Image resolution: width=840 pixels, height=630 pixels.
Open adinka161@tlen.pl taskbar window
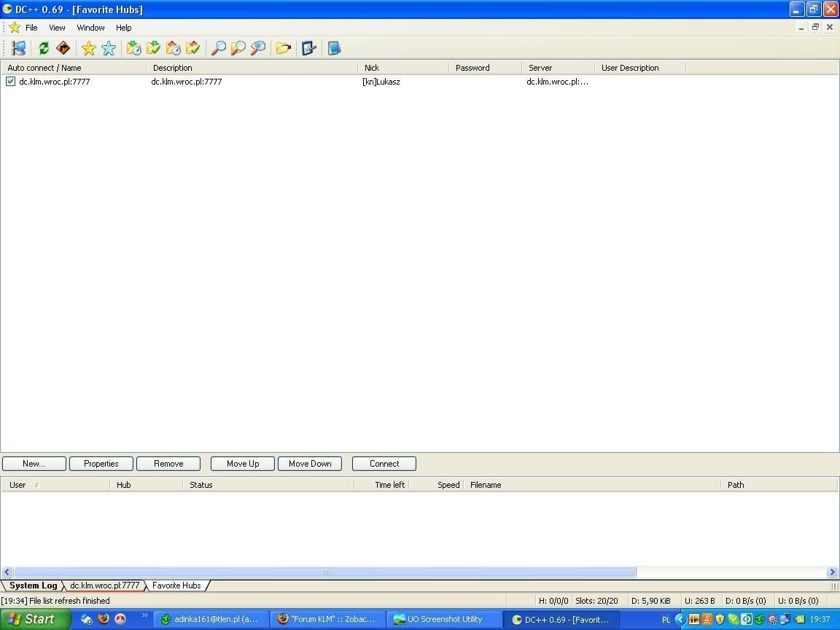[211, 619]
